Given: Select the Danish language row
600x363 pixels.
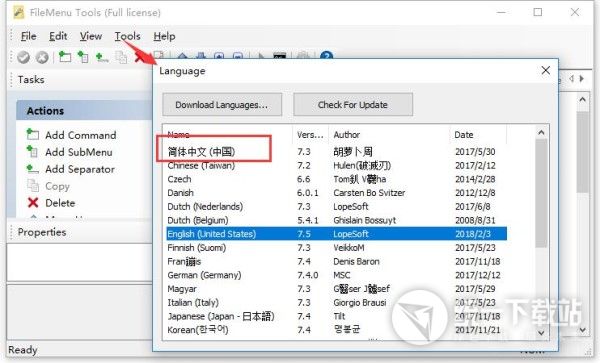Looking at the screenshot, I should (336, 193).
